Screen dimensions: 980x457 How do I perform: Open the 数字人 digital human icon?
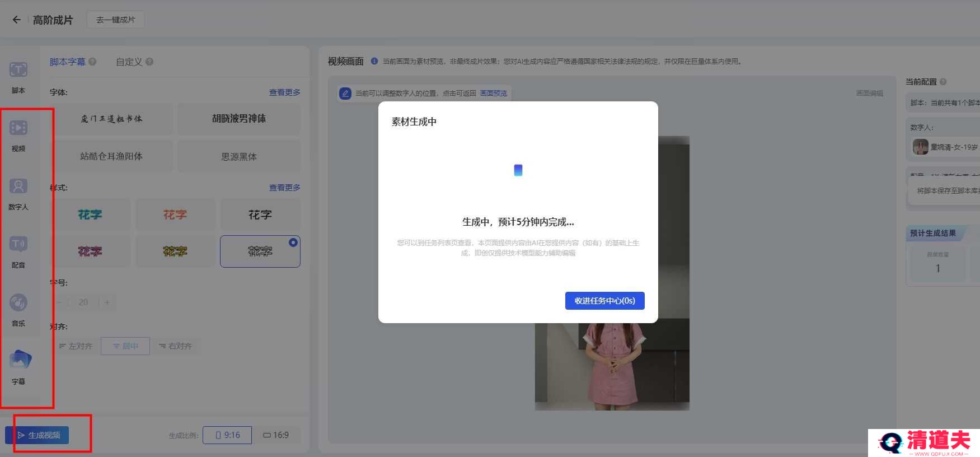pyautogui.click(x=18, y=187)
